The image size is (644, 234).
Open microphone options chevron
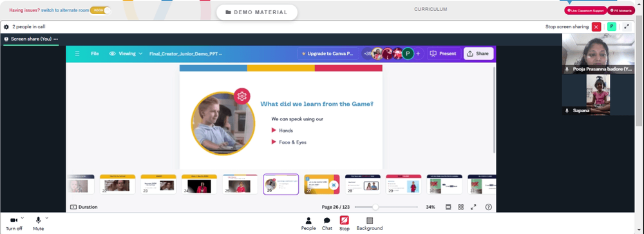coord(47,218)
